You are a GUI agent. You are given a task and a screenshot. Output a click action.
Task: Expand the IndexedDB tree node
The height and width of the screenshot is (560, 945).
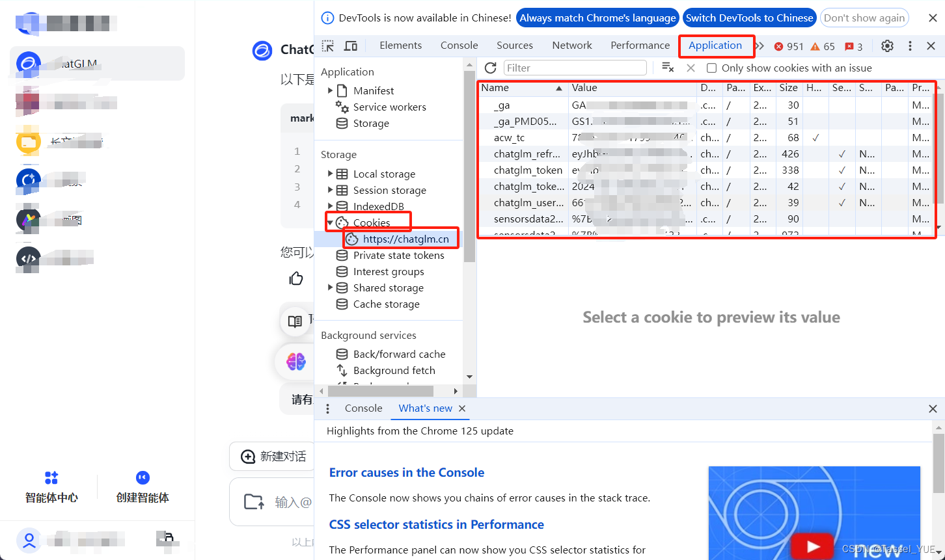click(330, 206)
